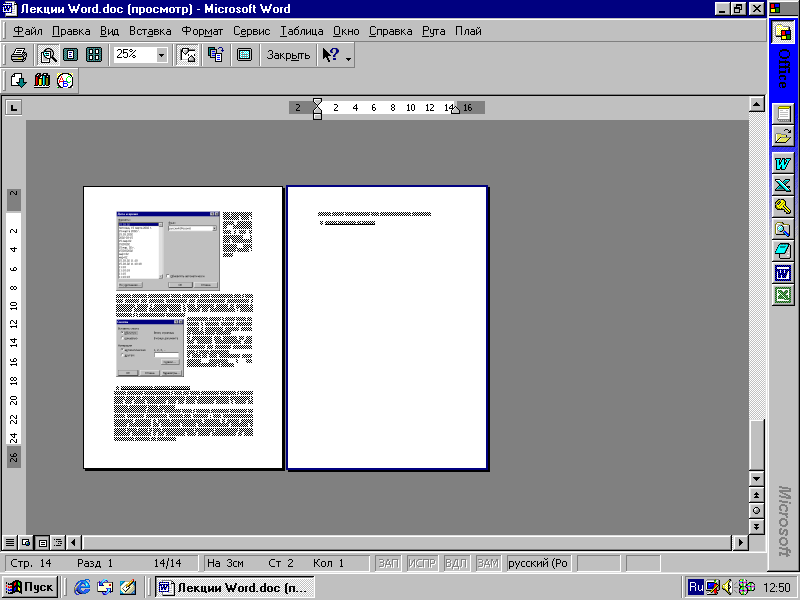Click the blue W document icon in shortcut bar

(783, 273)
